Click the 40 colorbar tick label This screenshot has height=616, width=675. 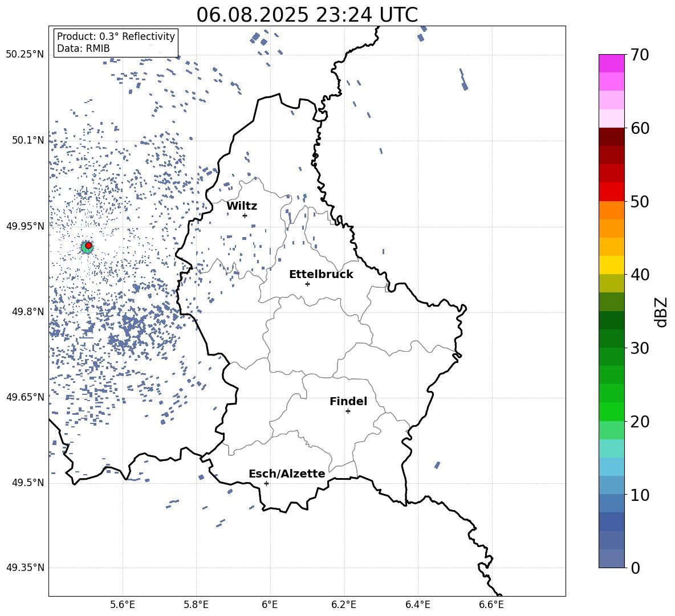click(x=640, y=275)
